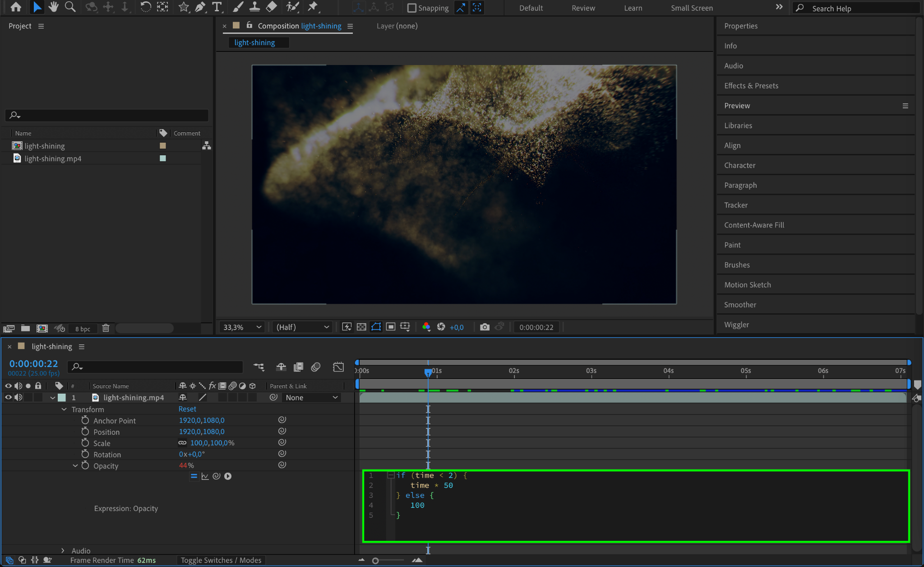Open the Parent None dropdown
The width and height of the screenshot is (924, 567).
tap(311, 397)
